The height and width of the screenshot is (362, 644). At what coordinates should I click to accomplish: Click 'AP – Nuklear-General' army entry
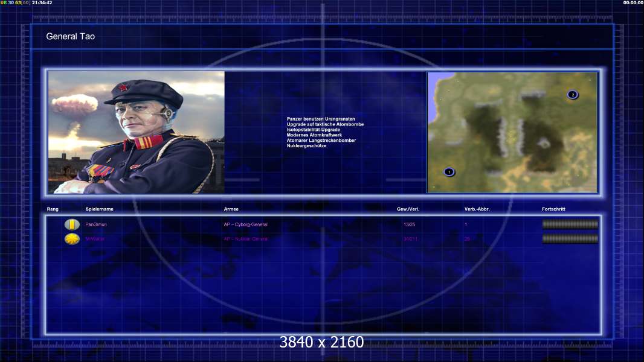click(x=246, y=239)
